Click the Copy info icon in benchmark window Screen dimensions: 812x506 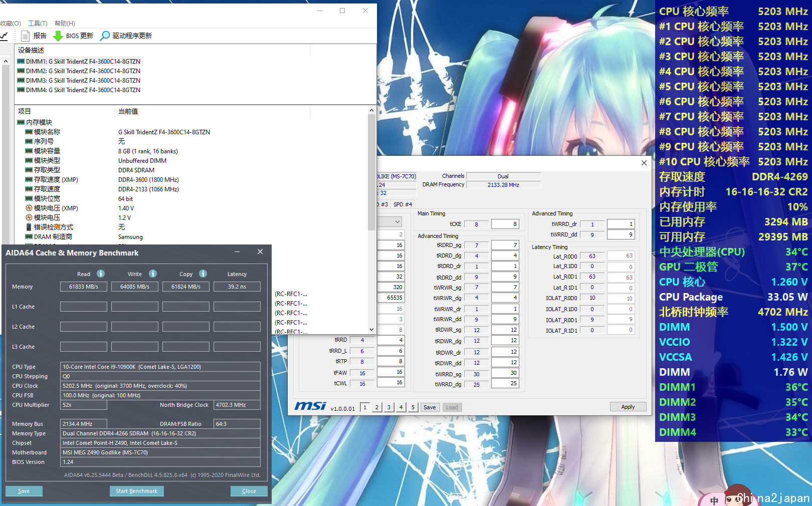click(x=203, y=274)
